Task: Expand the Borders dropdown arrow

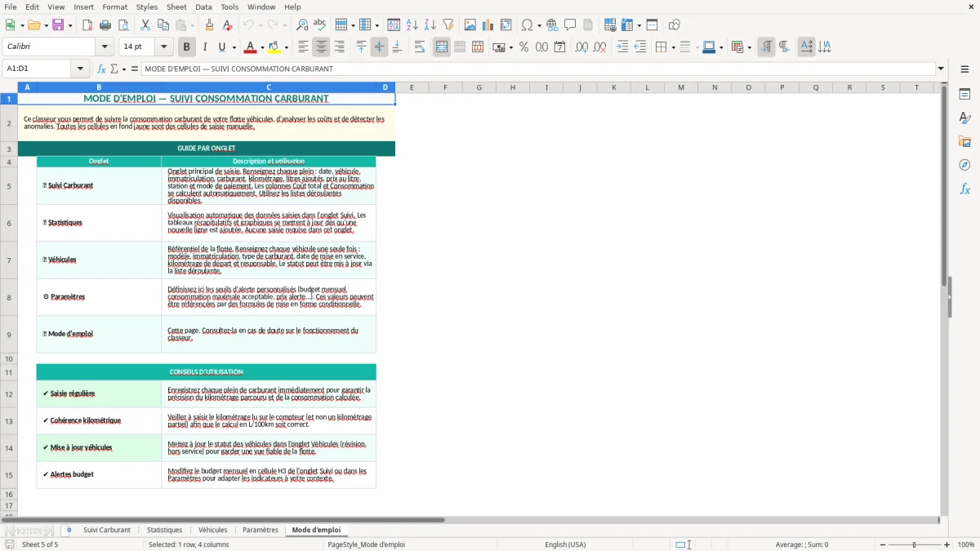Action: (x=672, y=47)
